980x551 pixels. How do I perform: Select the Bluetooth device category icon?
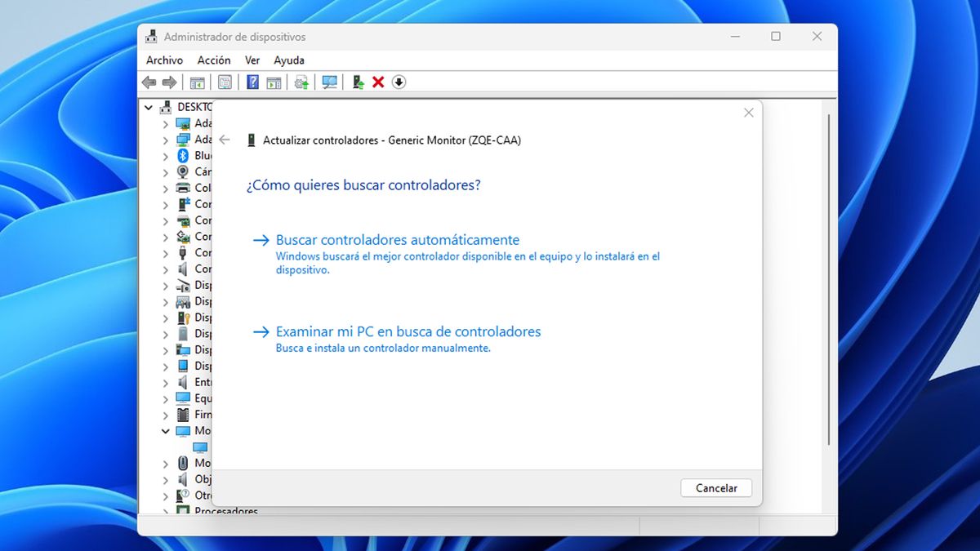tap(181, 155)
